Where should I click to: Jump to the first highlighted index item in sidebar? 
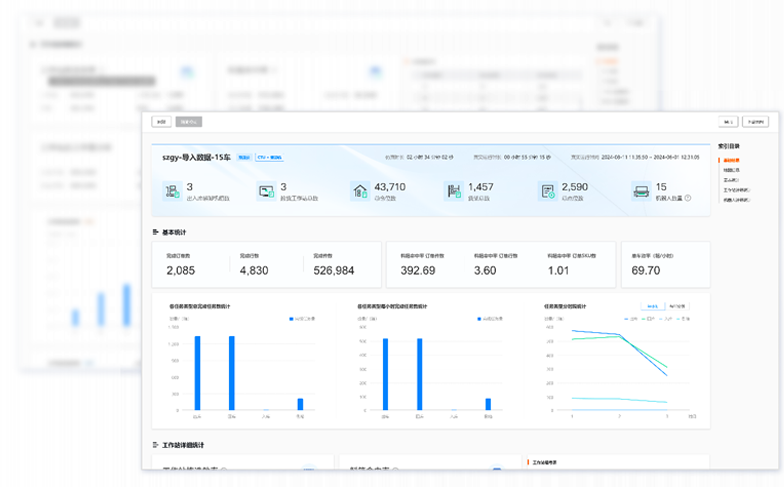point(731,159)
